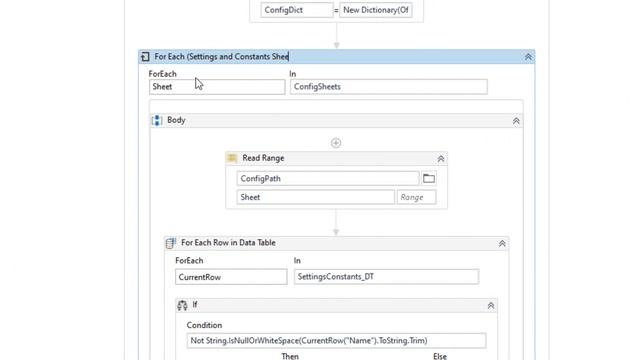The image size is (640, 360).
Task: Select the Body title text
Action: (x=176, y=120)
